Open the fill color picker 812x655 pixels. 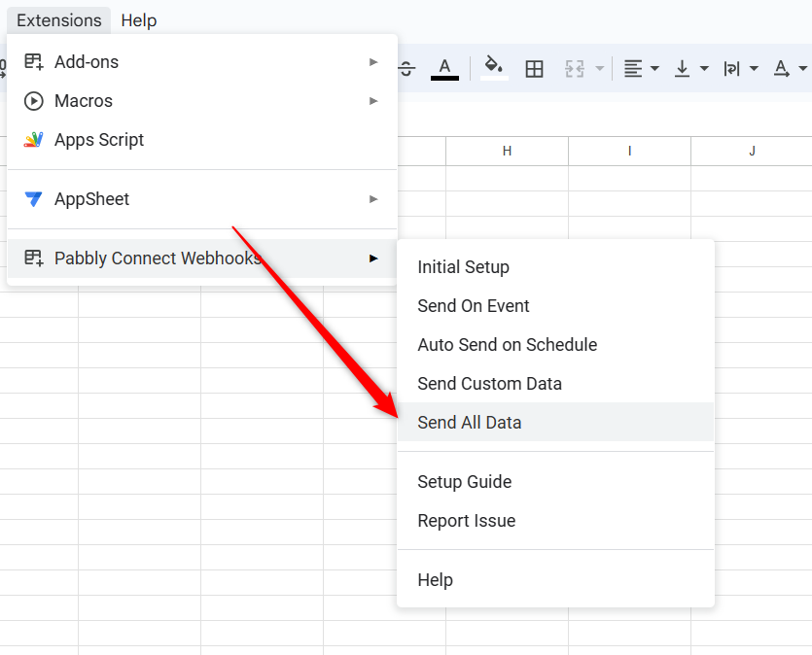[x=494, y=68]
